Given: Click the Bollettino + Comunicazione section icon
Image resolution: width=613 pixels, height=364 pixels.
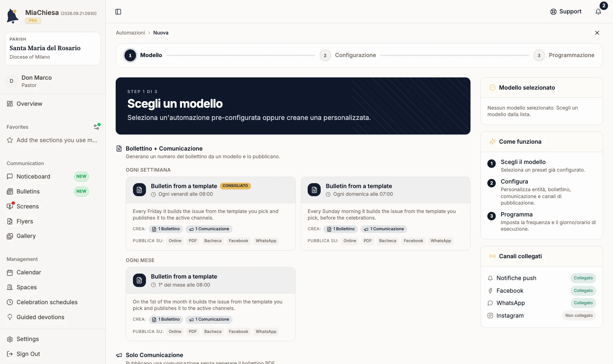Looking at the screenshot, I should 119,149.
